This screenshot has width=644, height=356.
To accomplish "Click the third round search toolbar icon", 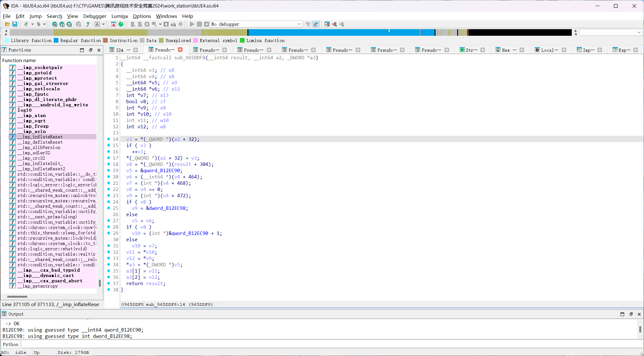I will coord(69,24).
